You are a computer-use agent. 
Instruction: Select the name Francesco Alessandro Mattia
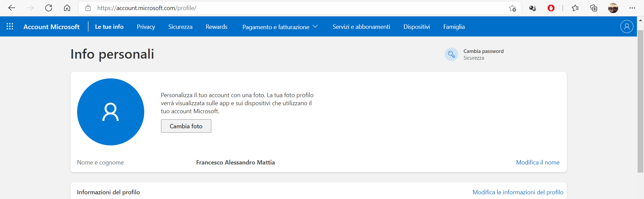235,162
